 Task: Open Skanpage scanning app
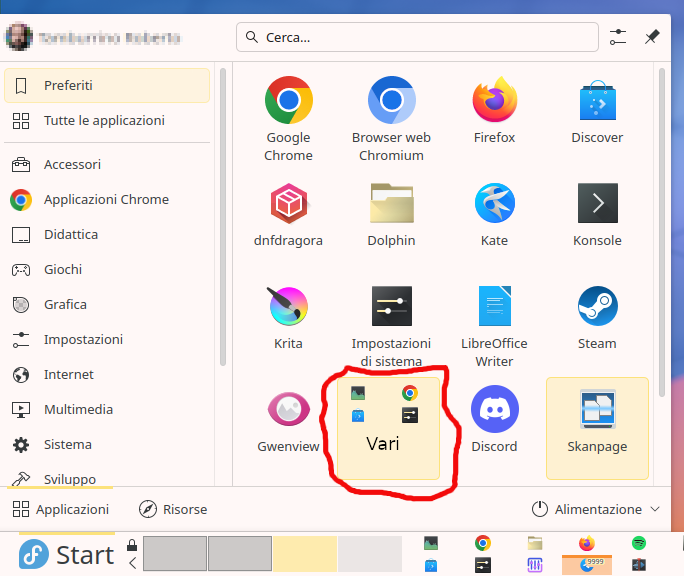click(597, 429)
